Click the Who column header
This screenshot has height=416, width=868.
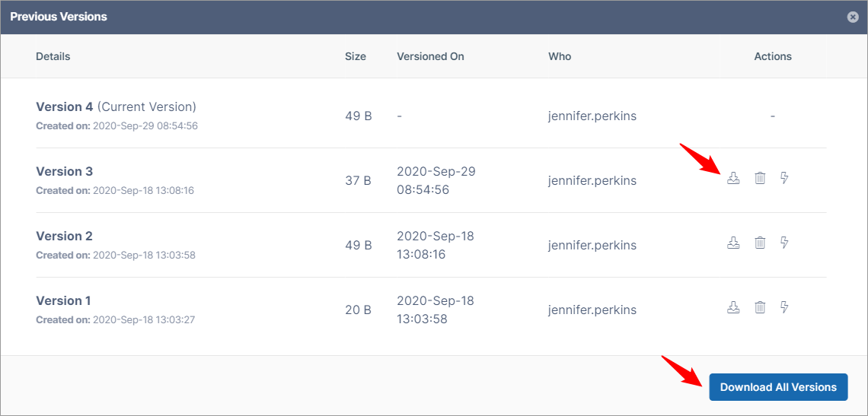(560, 56)
